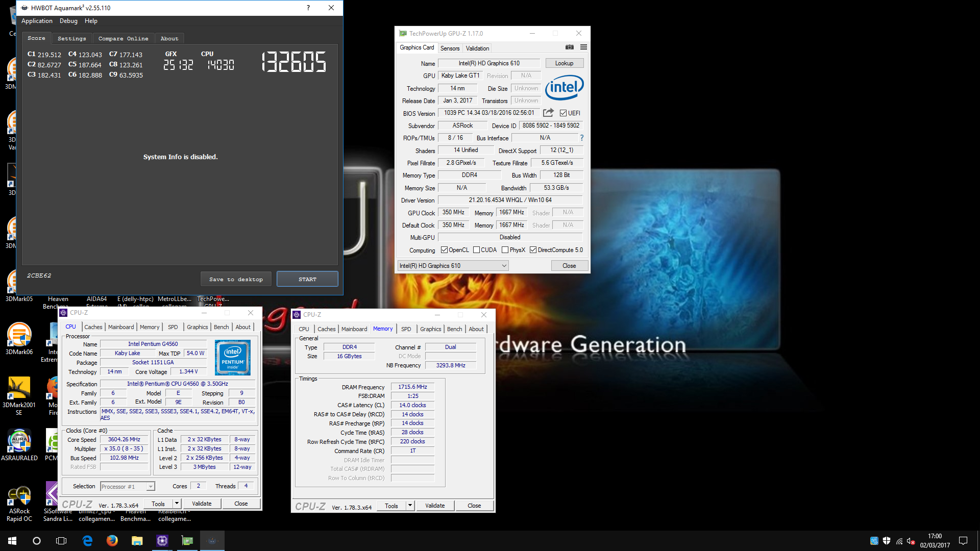Screen dimensions: 980x551
Task: Launch Microsoft Edge from the taskbar
Action: tap(87, 541)
